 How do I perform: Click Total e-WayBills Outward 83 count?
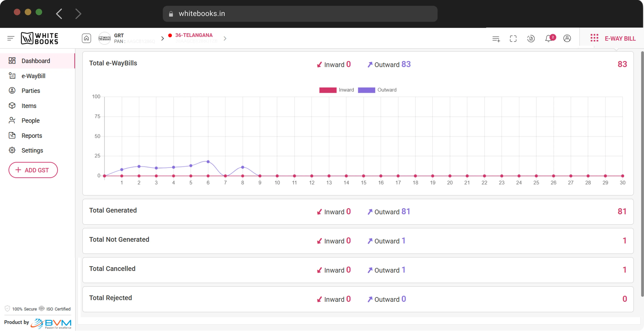tap(406, 64)
